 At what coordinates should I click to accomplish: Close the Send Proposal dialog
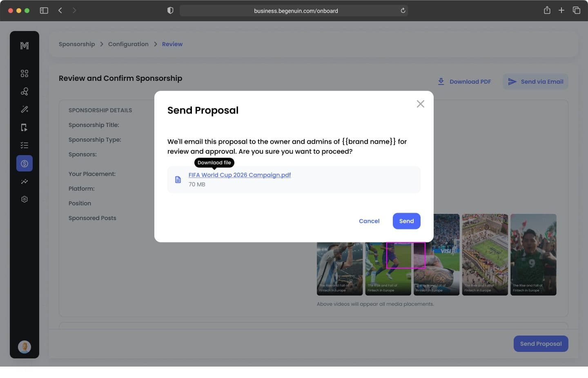pyautogui.click(x=421, y=104)
